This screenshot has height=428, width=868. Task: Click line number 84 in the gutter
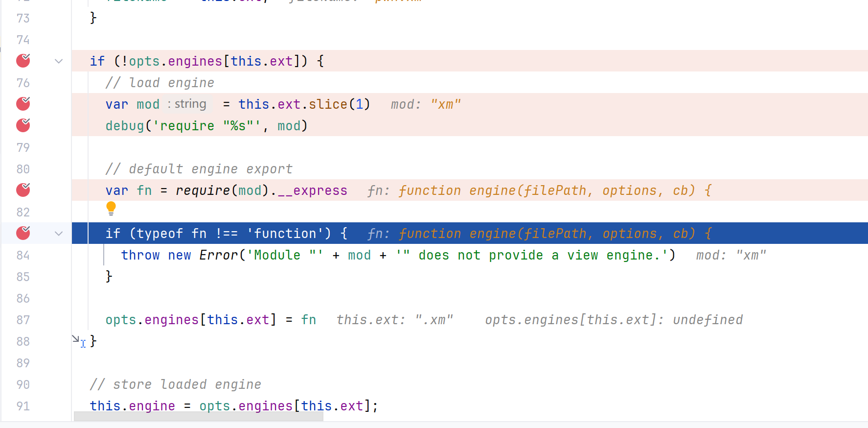(23, 255)
